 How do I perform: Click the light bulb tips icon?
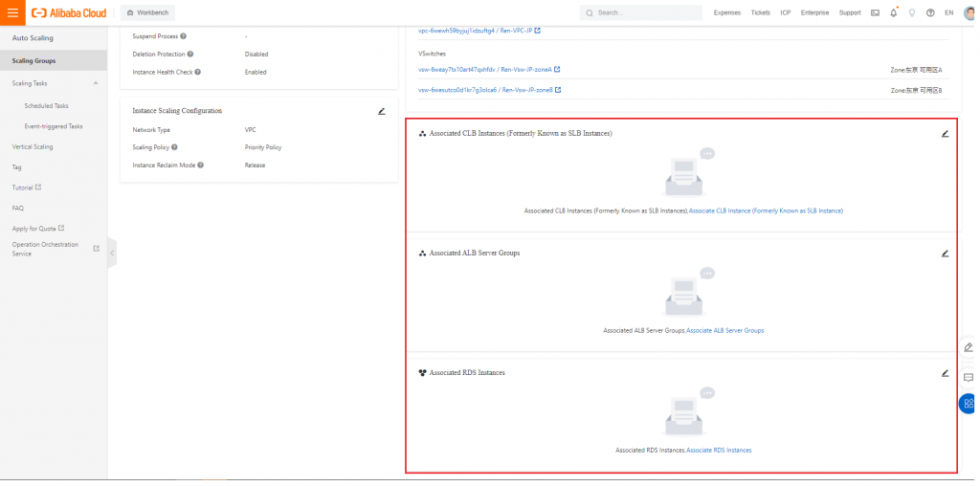tap(912, 12)
